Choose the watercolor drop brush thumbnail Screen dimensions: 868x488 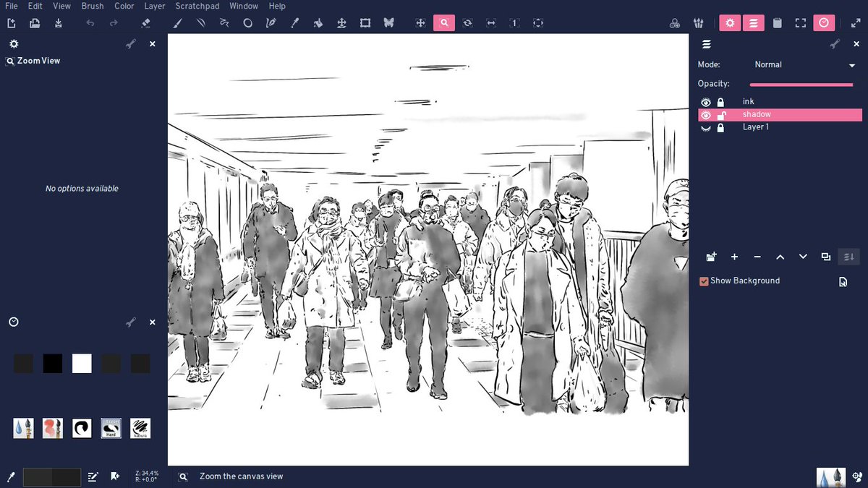tap(23, 428)
